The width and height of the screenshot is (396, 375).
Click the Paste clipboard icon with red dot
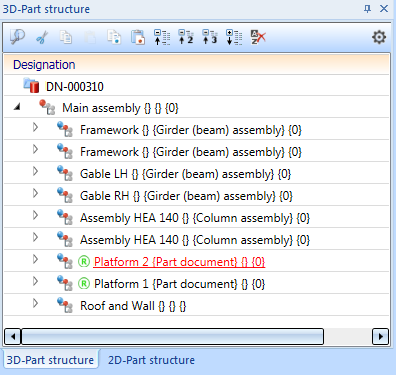(138, 37)
